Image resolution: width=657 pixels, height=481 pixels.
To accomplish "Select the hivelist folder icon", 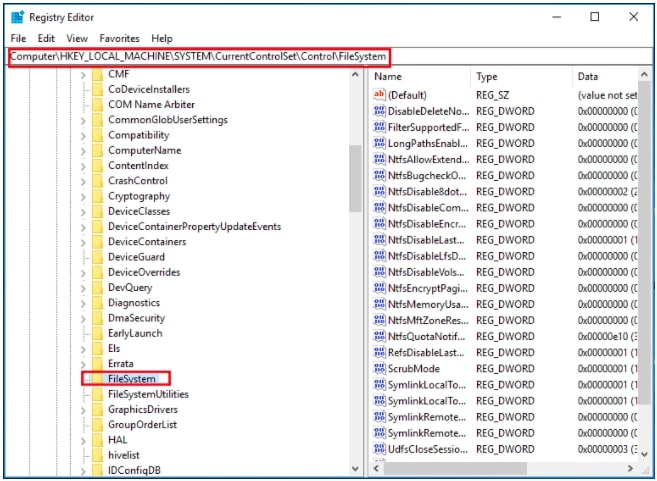I will click(97, 455).
